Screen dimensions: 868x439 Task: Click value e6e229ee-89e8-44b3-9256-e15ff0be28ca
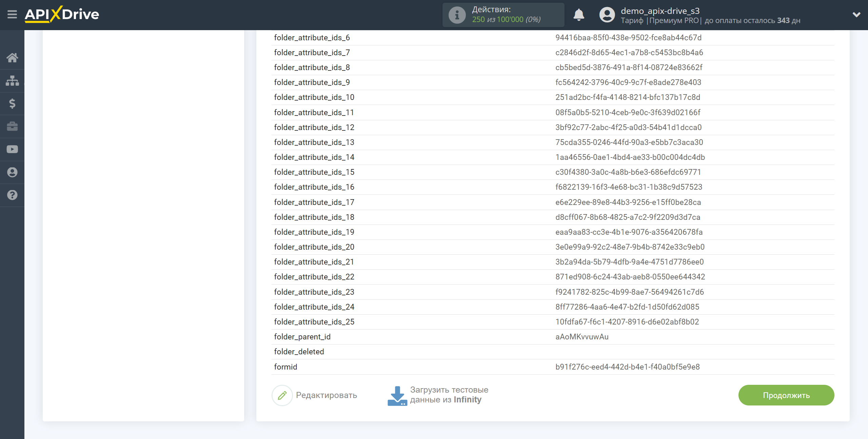628,202
